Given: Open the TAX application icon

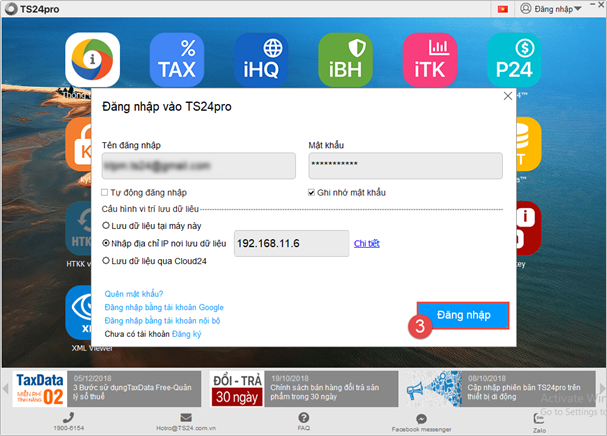Looking at the screenshot, I should click(177, 60).
